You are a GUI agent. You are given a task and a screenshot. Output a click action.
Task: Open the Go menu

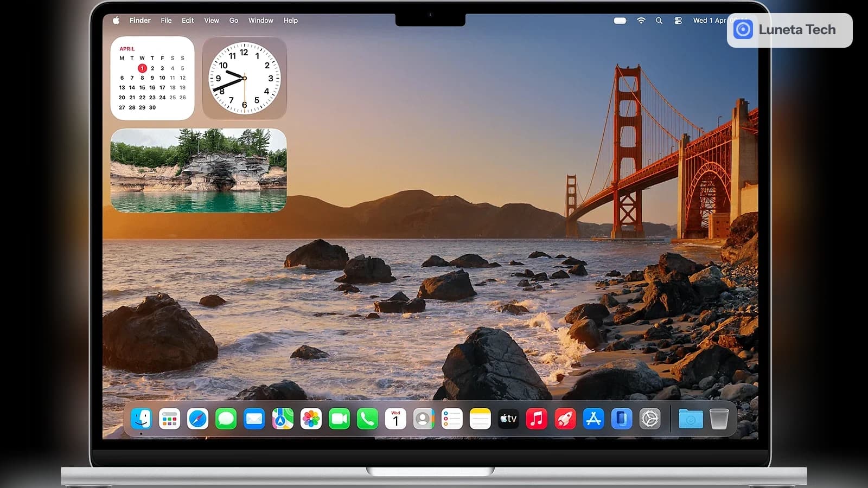pyautogui.click(x=234, y=21)
